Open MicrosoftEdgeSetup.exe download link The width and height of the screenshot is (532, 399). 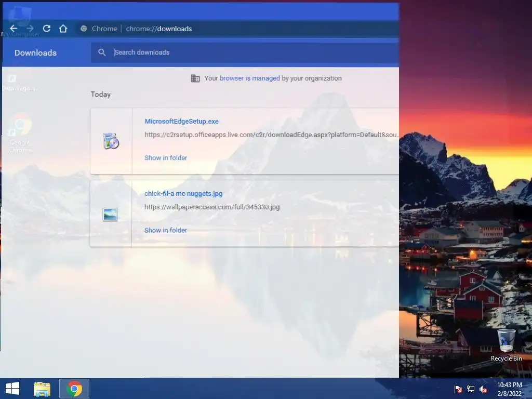tap(181, 121)
